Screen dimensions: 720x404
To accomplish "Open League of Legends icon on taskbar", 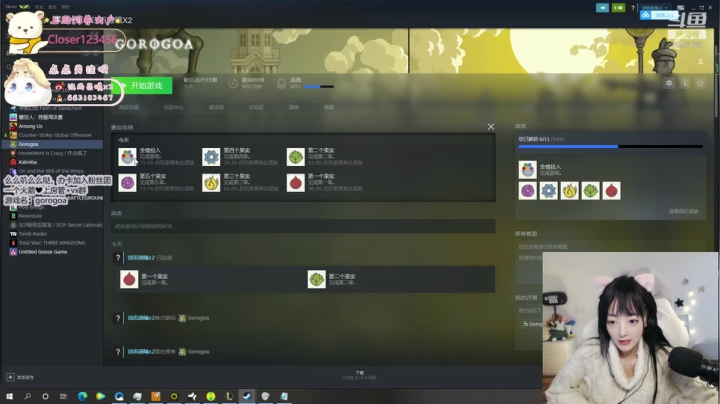I will point(229,396).
